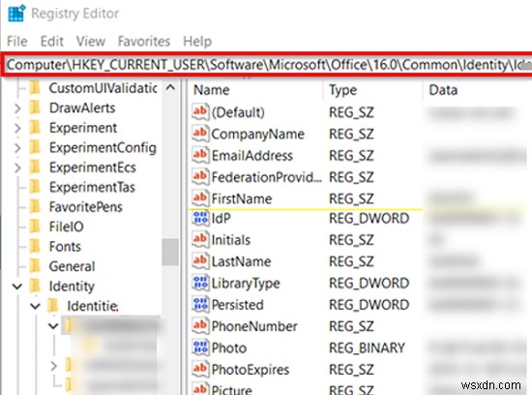
Task: Select the PhoneNumber value name
Action: click(254, 326)
